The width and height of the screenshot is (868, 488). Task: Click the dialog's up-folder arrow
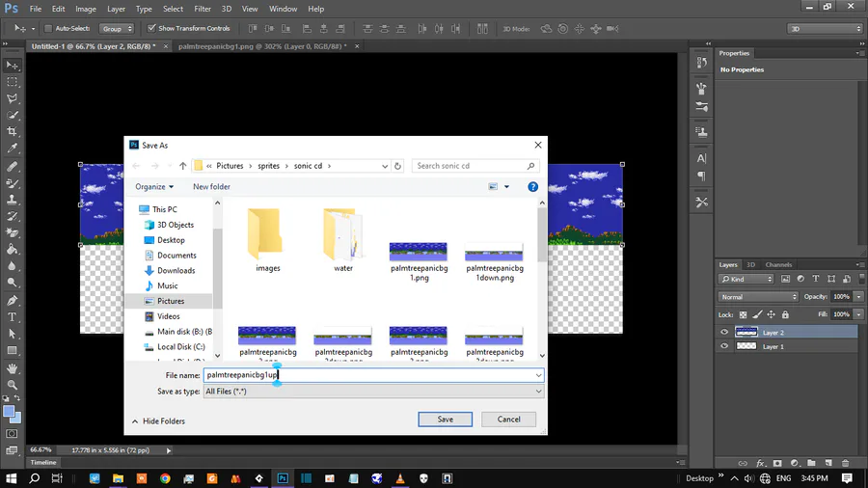pos(182,166)
